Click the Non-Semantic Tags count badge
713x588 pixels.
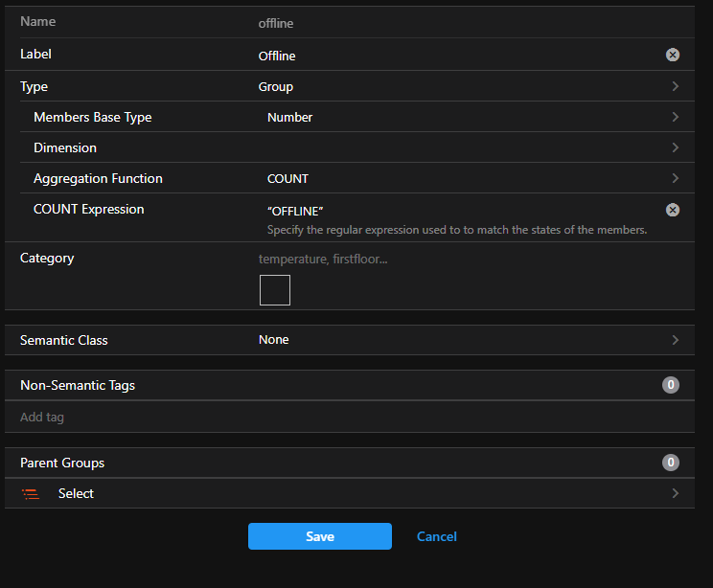tap(670, 385)
